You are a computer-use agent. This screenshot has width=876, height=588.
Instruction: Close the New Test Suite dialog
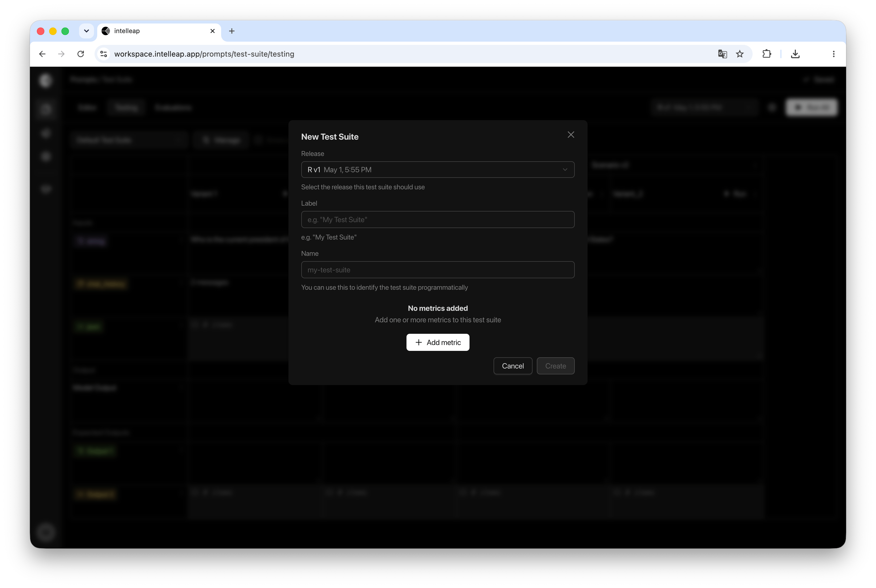coord(571,135)
